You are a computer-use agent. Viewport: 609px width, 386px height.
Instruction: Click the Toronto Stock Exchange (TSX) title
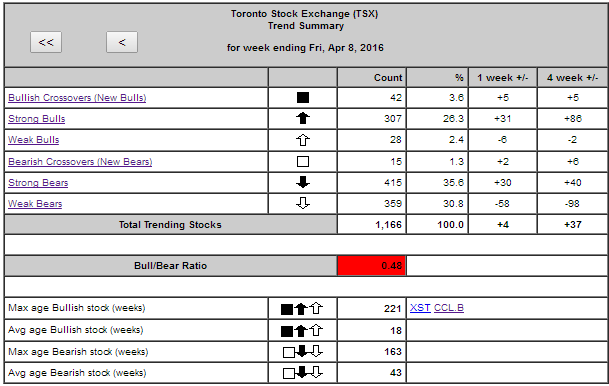click(x=304, y=14)
